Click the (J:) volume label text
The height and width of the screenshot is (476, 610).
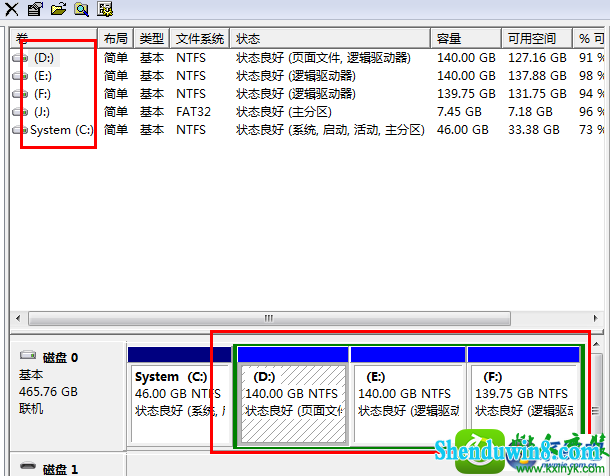(x=42, y=112)
